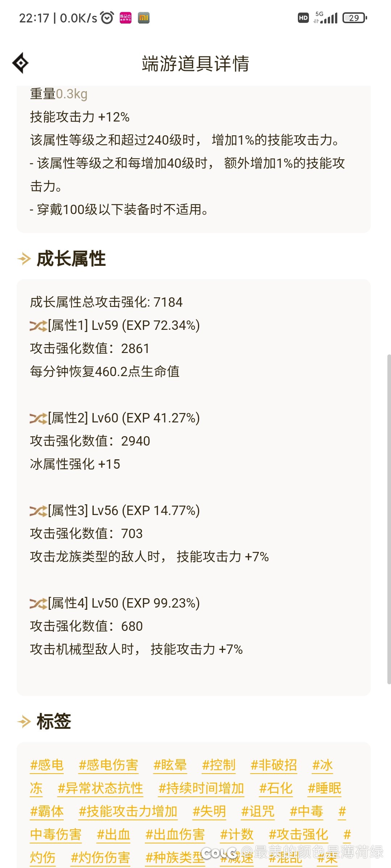Tap the diamond back icon in the header

(21, 63)
